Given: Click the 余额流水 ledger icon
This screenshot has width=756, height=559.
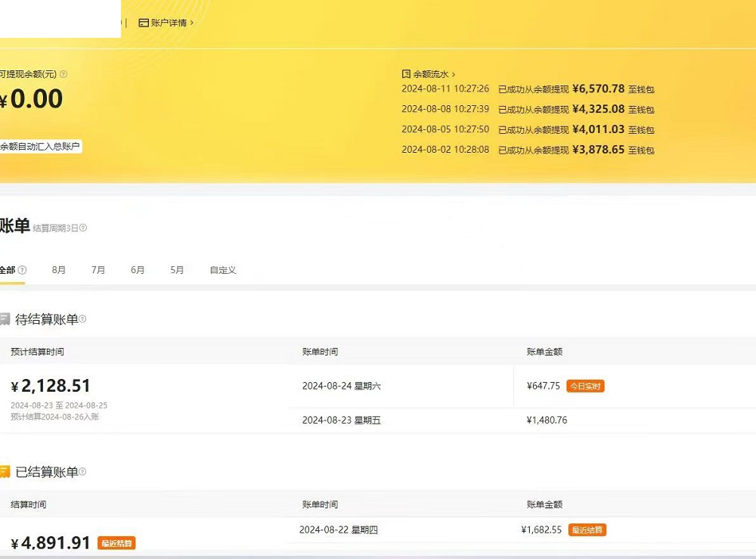Looking at the screenshot, I should tap(406, 74).
